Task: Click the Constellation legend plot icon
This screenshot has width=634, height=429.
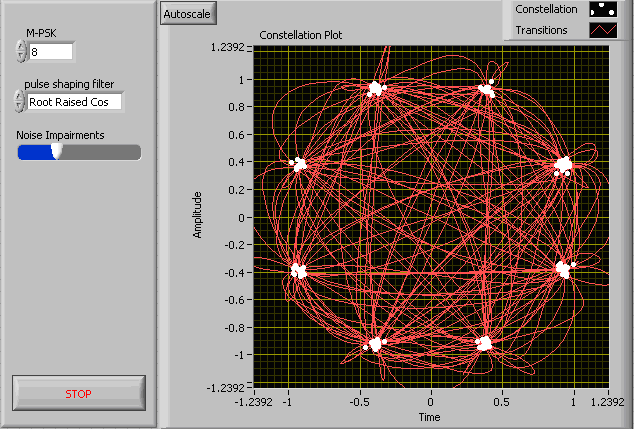Action: [603, 9]
